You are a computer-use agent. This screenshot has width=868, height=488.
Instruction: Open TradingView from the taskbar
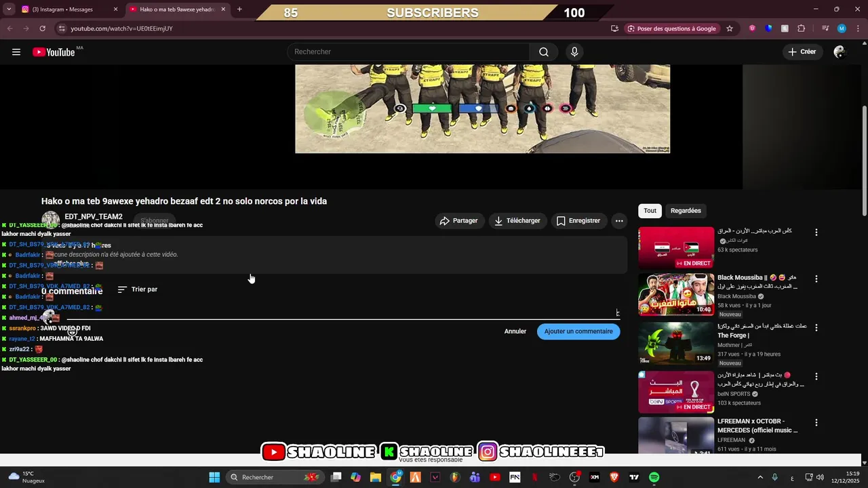point(634,477)
